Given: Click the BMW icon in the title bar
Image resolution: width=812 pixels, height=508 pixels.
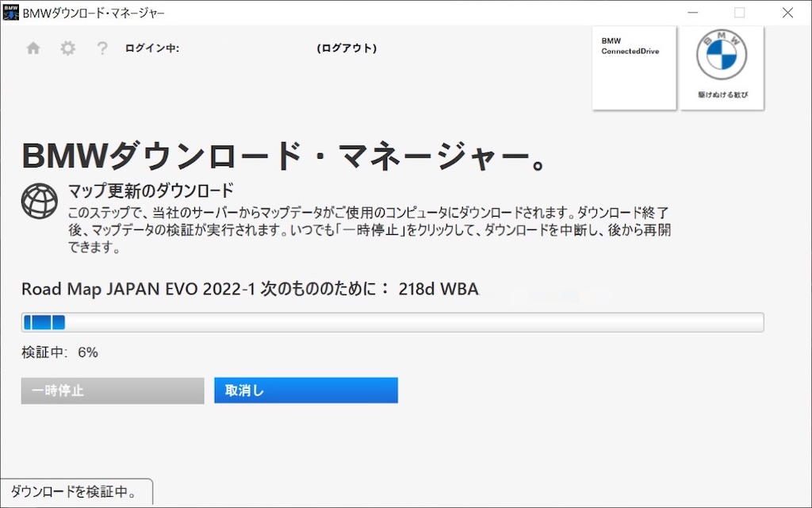Looking at the screenshot, I should pyautogui.click(x=10, y=12).
